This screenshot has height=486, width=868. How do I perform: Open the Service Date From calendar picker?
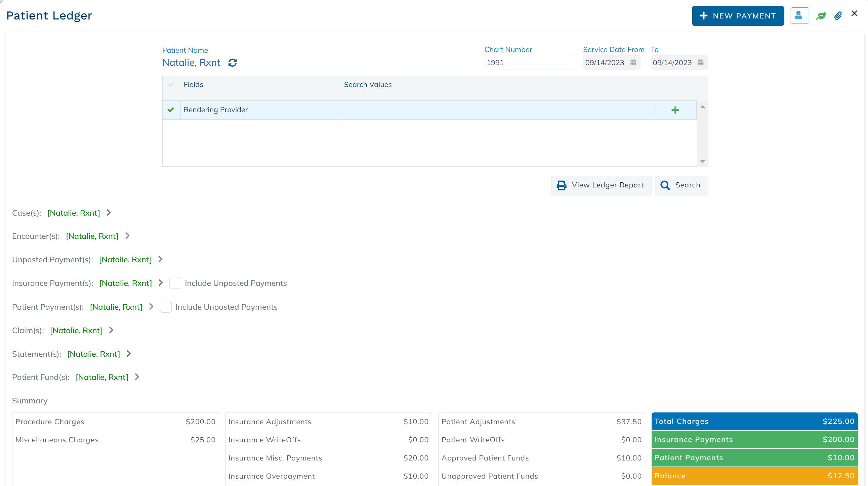pos(633,62)
